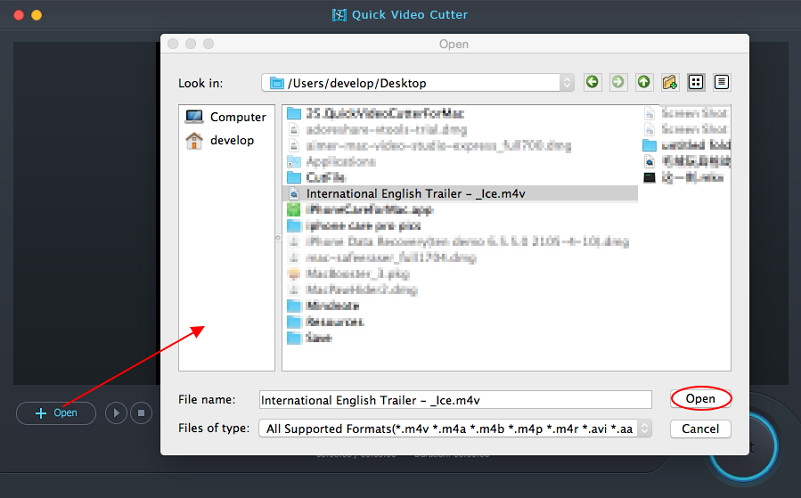Click the File name input field
The image size is (801, 498).
click(x=455, y=400)
